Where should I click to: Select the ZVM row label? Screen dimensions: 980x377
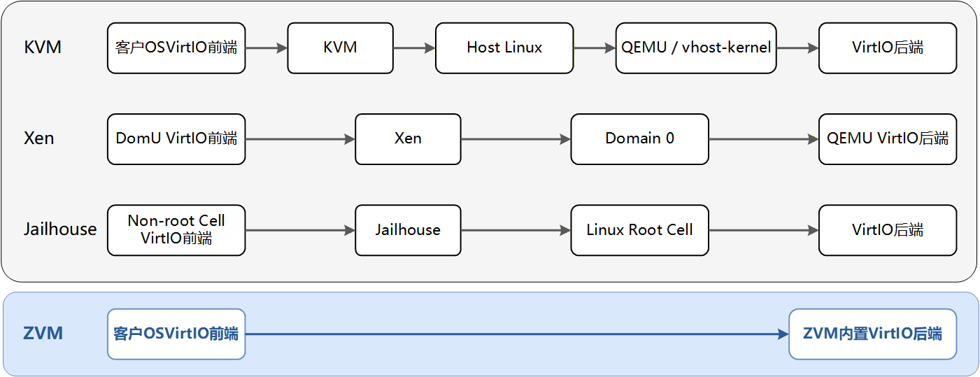(x=43, y=334)
